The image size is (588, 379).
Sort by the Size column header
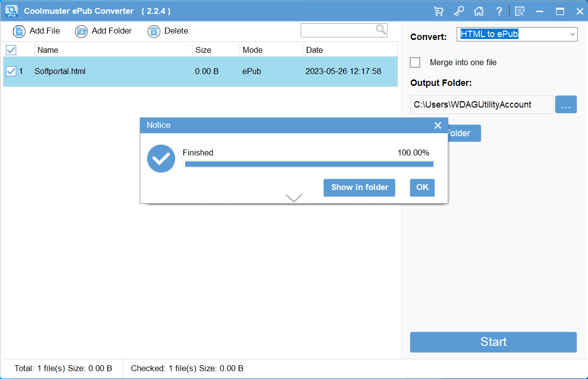[216, 50]
